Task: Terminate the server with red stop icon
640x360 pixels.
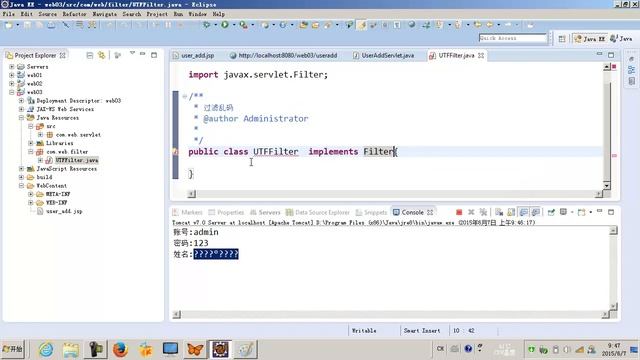Action: pos(459,212)
